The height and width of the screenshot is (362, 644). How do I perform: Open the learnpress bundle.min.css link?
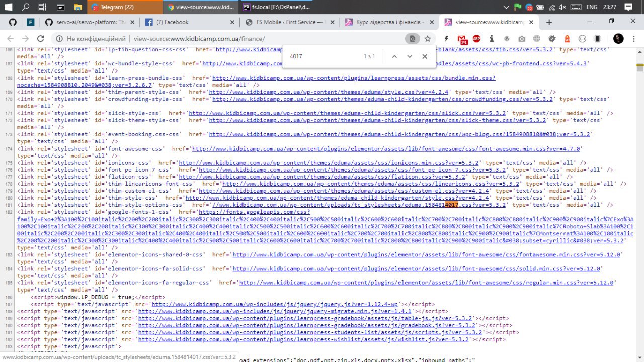354,78
